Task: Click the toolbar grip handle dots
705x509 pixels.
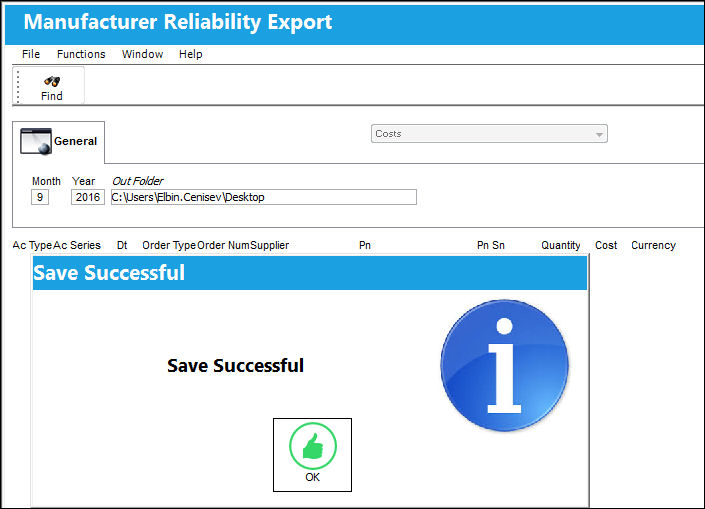Action: pos(18,86)
